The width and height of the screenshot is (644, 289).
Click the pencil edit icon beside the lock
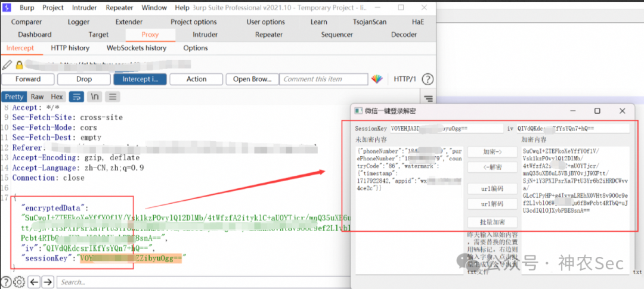[x=7, y=65]
